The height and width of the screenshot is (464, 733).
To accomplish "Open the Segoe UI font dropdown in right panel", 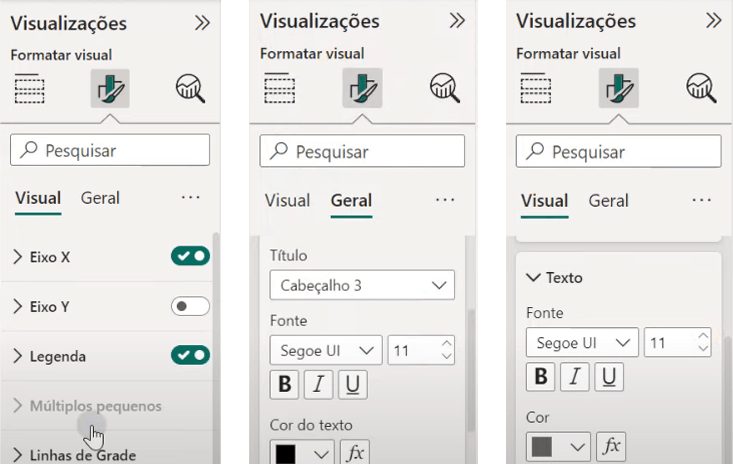I will pos(582,343).
